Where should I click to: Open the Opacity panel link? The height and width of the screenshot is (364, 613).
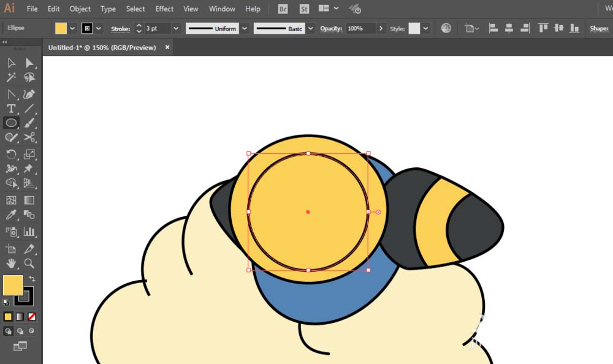pyautogui.click(x=331, y=29)
